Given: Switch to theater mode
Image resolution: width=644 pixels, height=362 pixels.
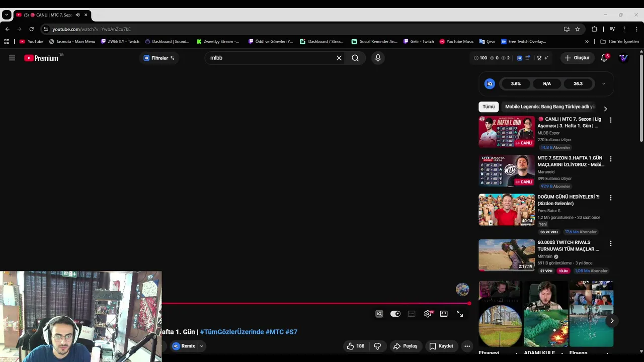Looking at the screenshot, I should click(x=444, y=314).
